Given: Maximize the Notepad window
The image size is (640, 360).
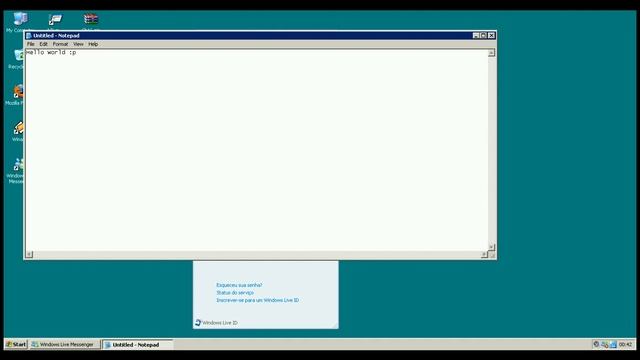Looking at the screenshot, I should pos(483,36).
